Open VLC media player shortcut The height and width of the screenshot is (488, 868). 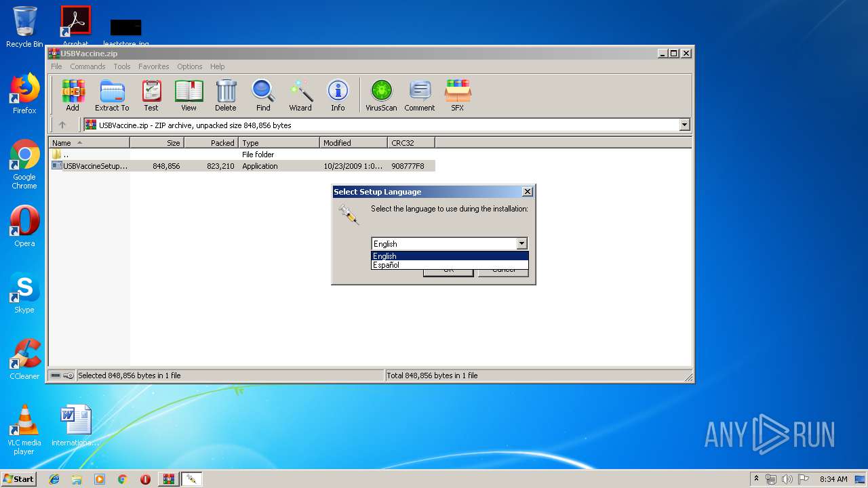[24, 430]
